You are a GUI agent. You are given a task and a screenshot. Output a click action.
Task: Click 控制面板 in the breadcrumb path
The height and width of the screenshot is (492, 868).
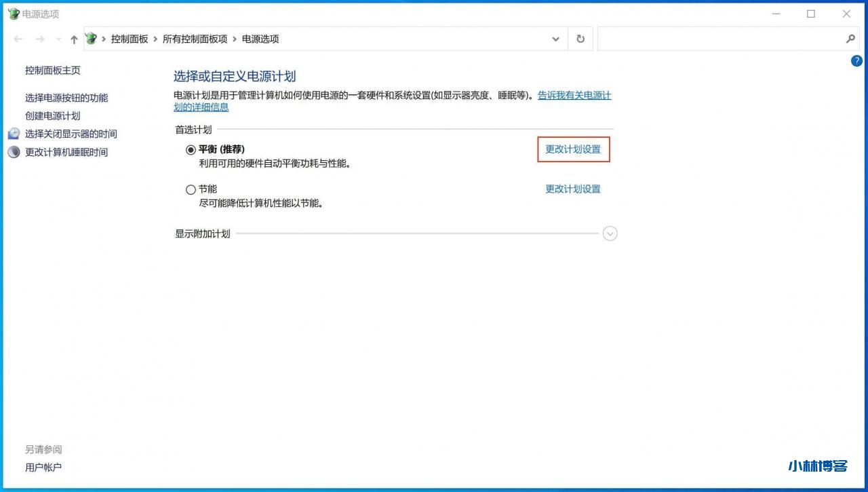click(x=130, y=39)
